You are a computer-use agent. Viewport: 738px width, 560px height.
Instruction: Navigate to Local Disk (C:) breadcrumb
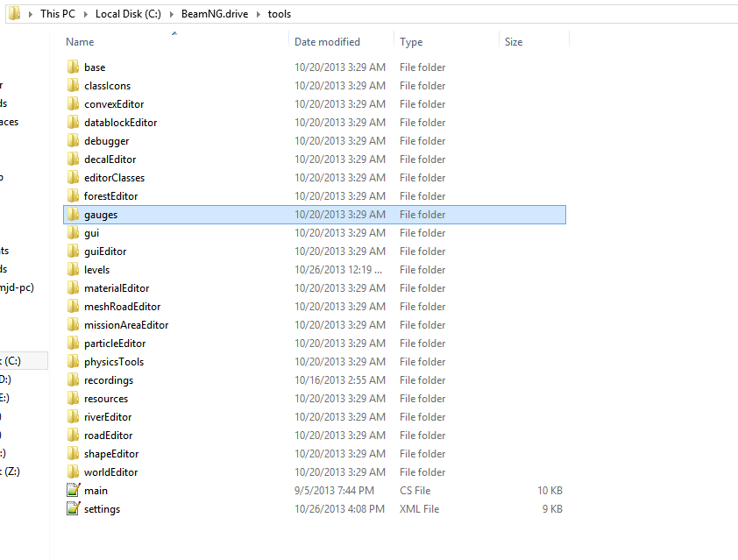pos(128,14)
